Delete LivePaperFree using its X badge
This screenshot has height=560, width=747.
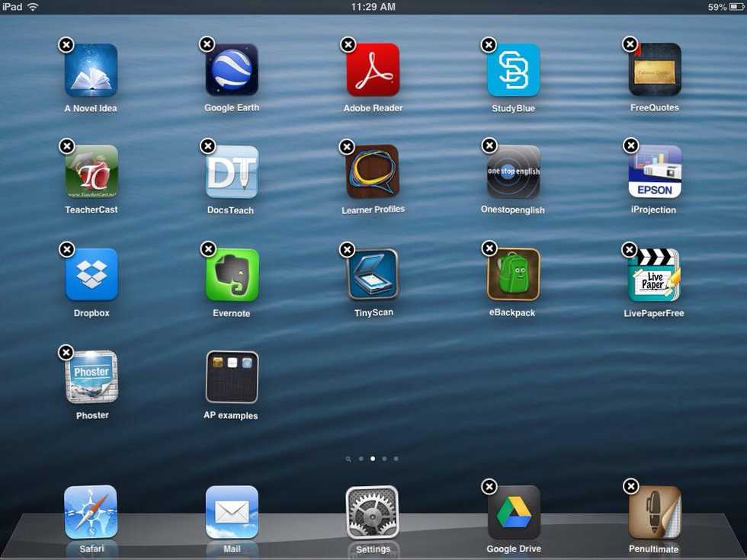tap(630, 249)
